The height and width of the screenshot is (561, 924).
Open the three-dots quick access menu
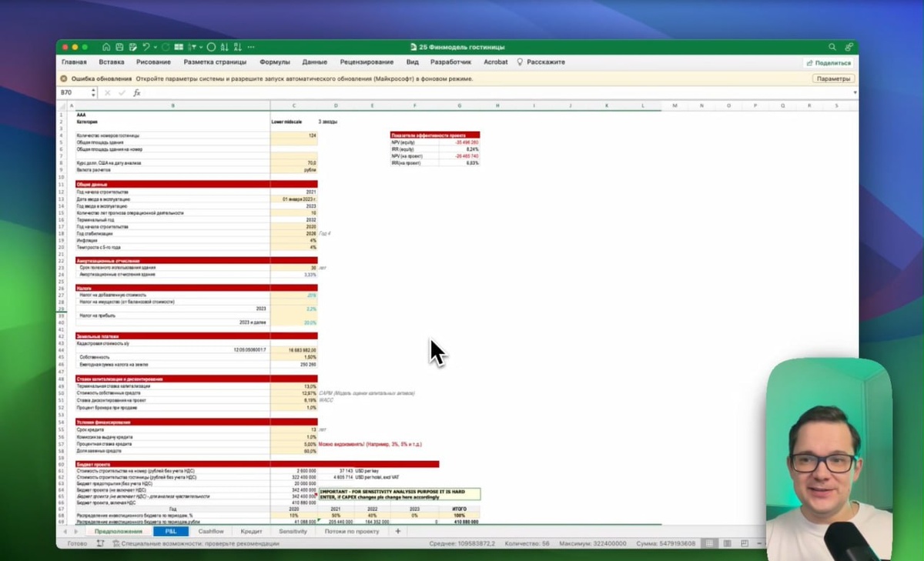[x=251, y=47]
